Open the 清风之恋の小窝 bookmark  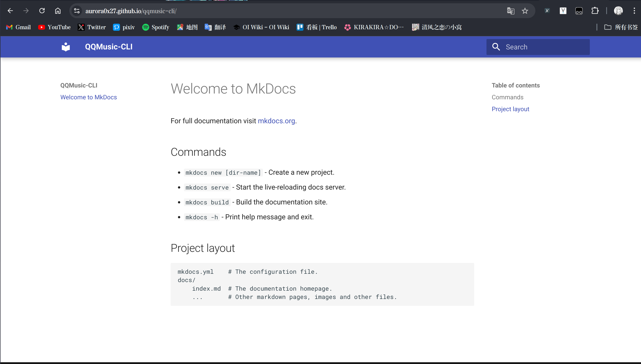tap(437, 27)
